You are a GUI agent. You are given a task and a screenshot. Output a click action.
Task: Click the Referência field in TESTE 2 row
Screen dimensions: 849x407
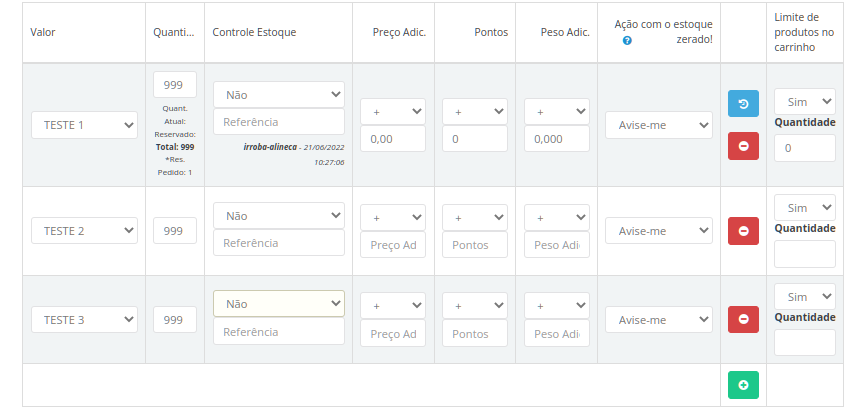(278, 243)
